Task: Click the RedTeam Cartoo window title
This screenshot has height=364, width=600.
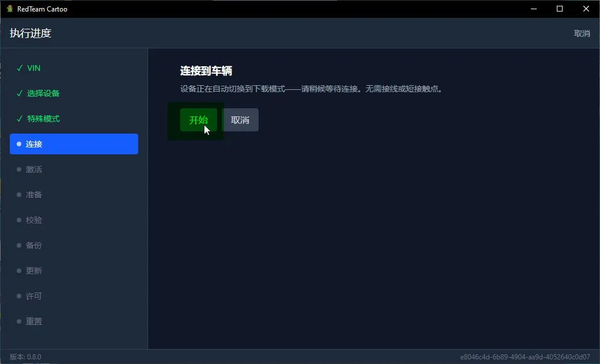Action: [42, 9]
